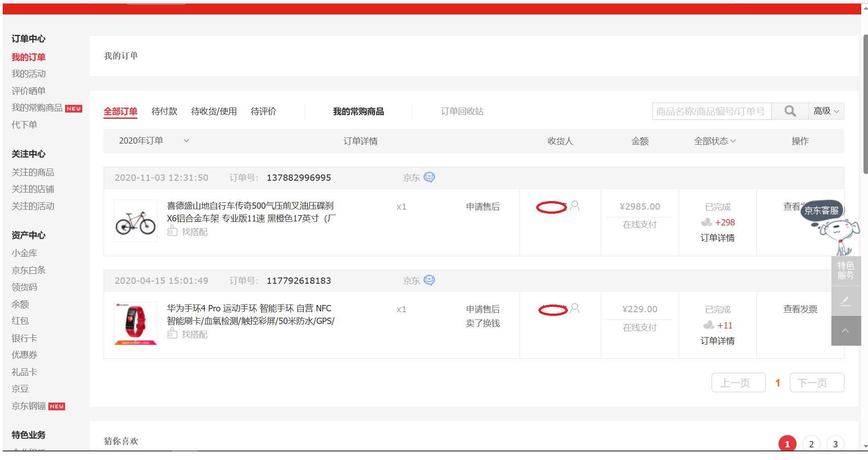Open the 特色服务 side widget
This screenshot has width=868, height=460.
[x=846, y=271]
